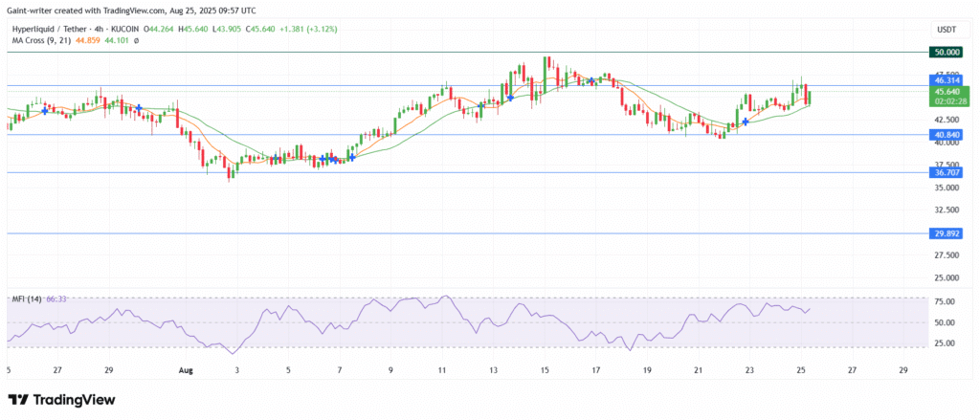Click date 7 on the time axis
This screenshot has width=980, height=420.
click(340, 370)
